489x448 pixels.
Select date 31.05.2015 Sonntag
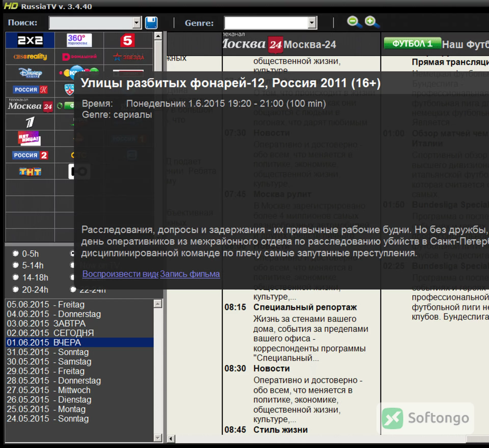79,352
